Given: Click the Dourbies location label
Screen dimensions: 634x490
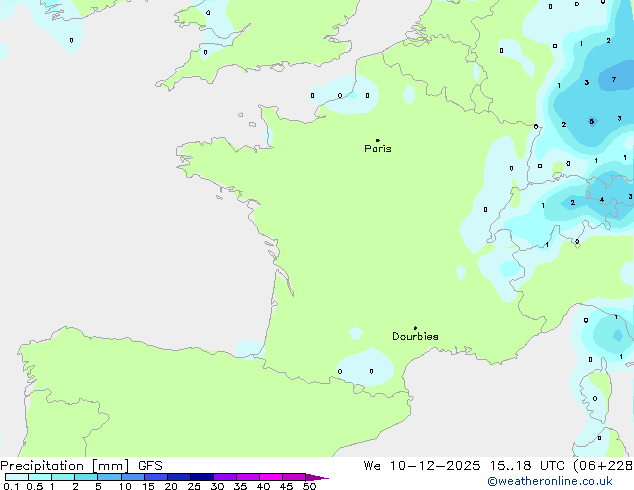Looking at the screenshot, I should pyautogui.click(x=415, y=336).
